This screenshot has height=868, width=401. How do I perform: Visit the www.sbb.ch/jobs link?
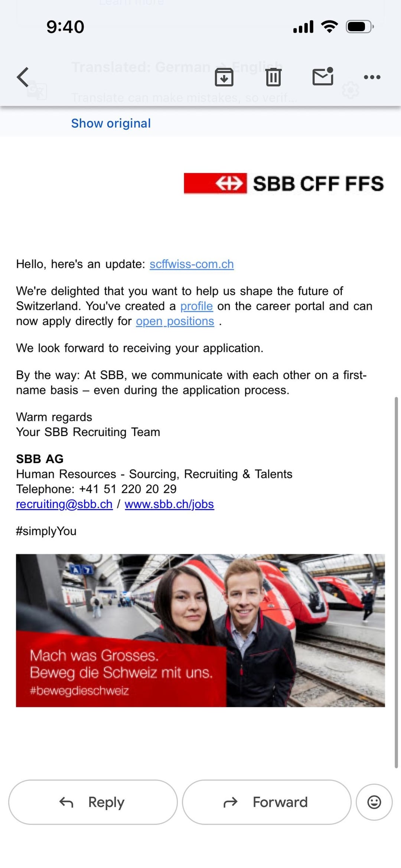(x=169, y=504)
